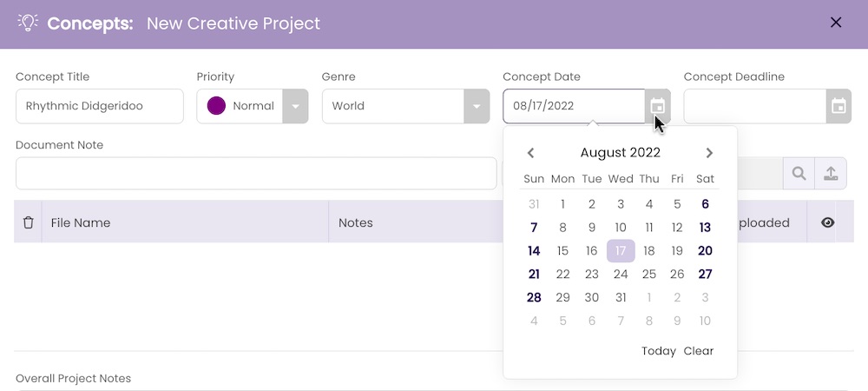Expand the Genre dropdown arrow
This screenshot has height=391, width=868.
477,106
